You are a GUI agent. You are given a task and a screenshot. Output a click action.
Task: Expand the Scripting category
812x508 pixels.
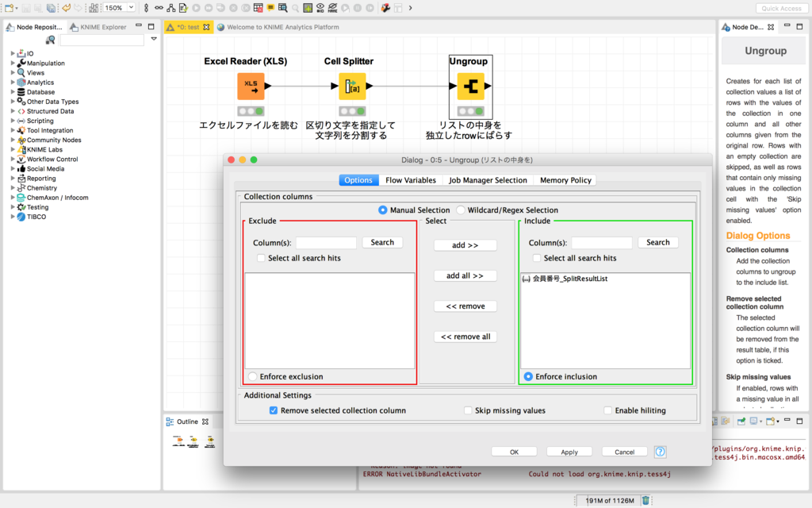13,121
